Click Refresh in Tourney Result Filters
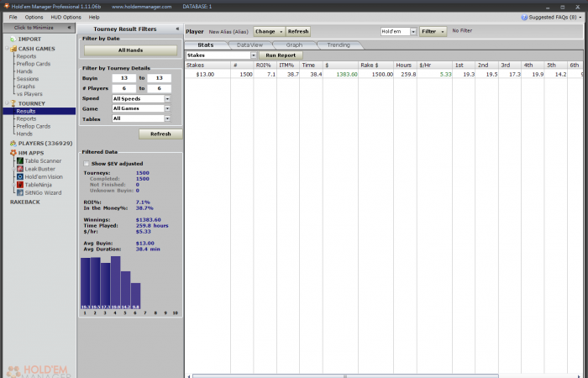The height and width of the screenshot is (378, 588). click(x=160, y=134)
